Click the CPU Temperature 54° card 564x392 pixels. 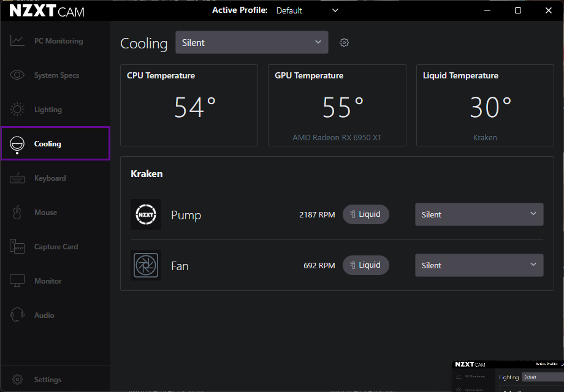click(189, 105)
